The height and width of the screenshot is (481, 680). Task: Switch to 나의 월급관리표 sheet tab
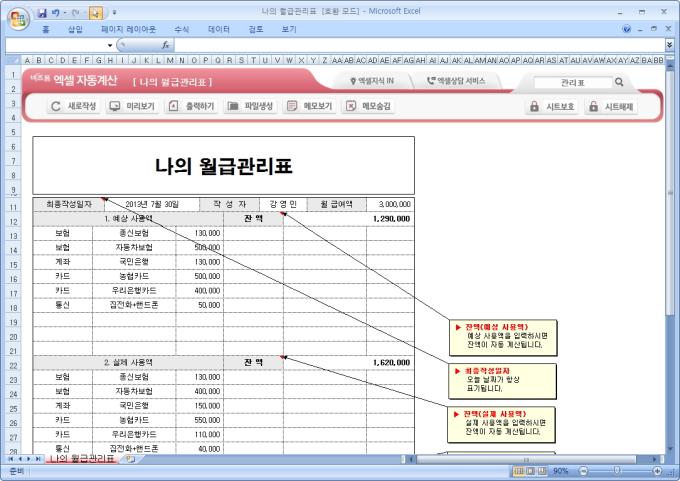82,458
